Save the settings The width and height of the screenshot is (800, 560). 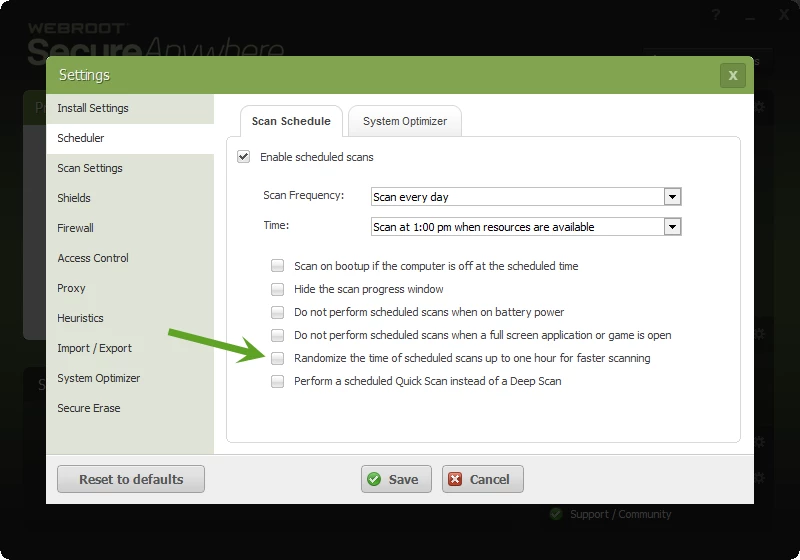tap(396, 479)
